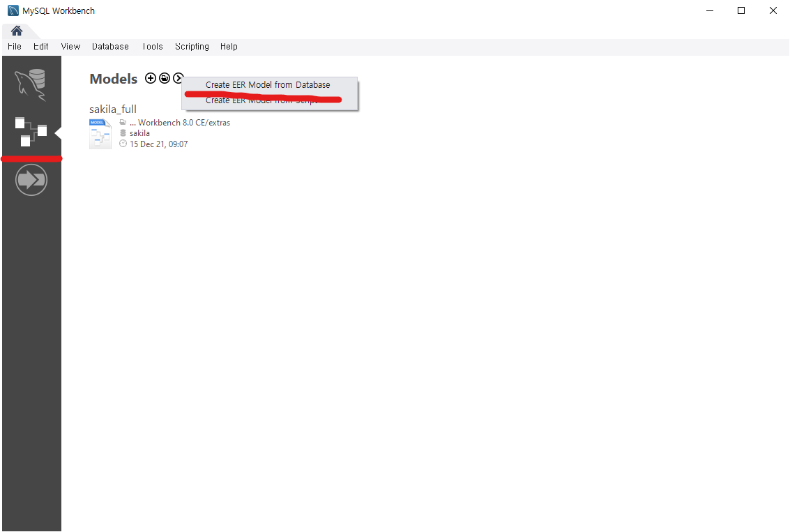The image size is (790, 532).
Task: Maximize the MySQL Workbench window
Action: [741, 10]
